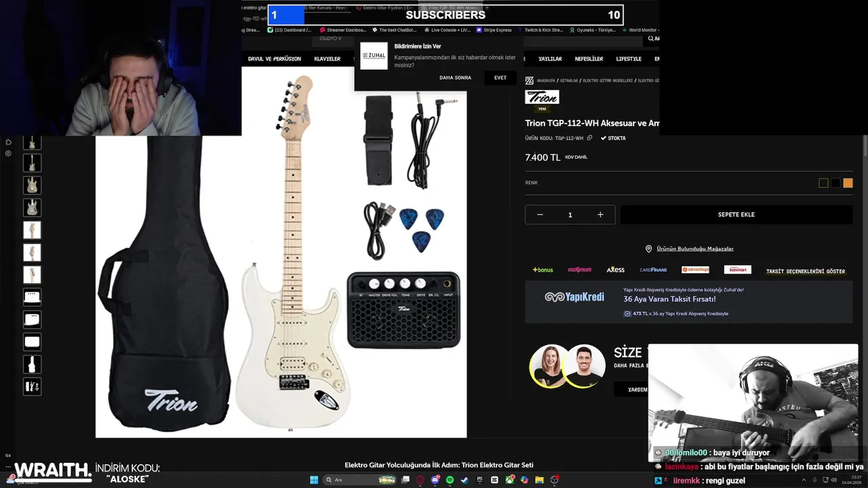Show installment options via TAKSİT SEÇENEKLERİNİ GÖSTER
The width and height of the screenshot is (868, 488).
(806, 271)
